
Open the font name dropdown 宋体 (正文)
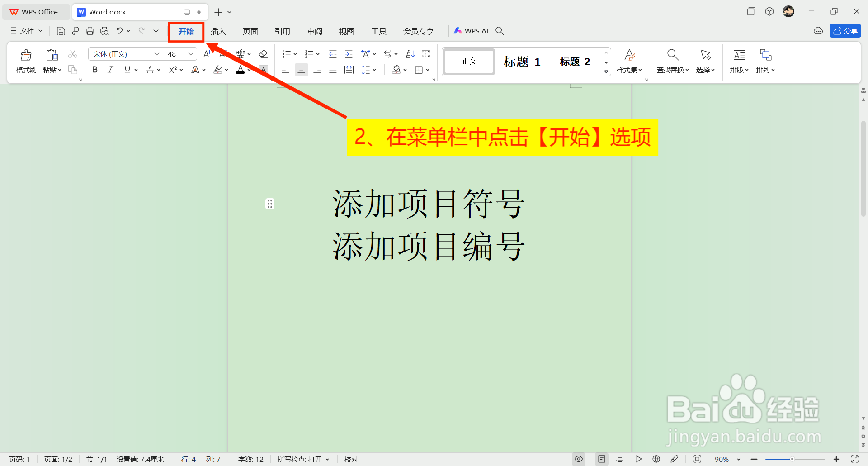(x=156, y=54)
